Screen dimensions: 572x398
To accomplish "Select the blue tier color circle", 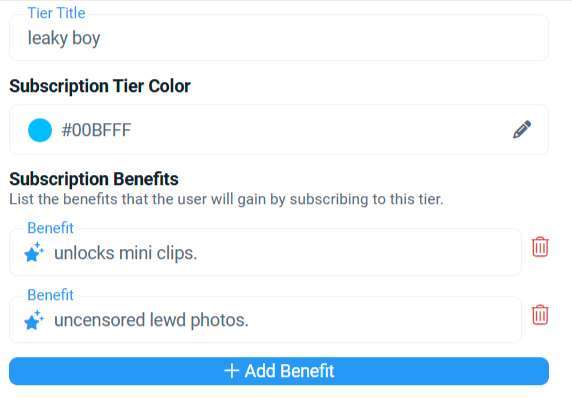I will tap(40, 130).
